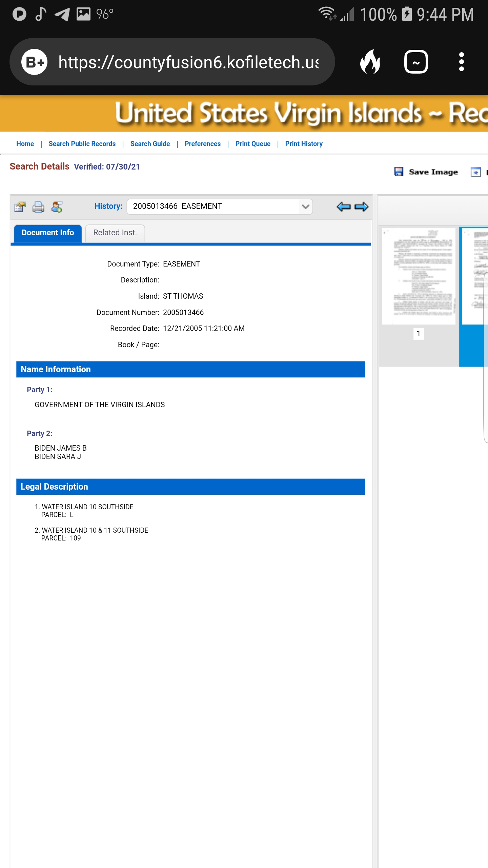Tap the TikTok notification icon in status bar

(41, 14)
